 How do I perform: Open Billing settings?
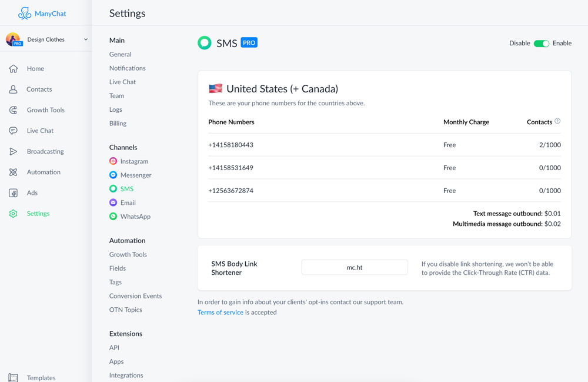tap(118, 124)
